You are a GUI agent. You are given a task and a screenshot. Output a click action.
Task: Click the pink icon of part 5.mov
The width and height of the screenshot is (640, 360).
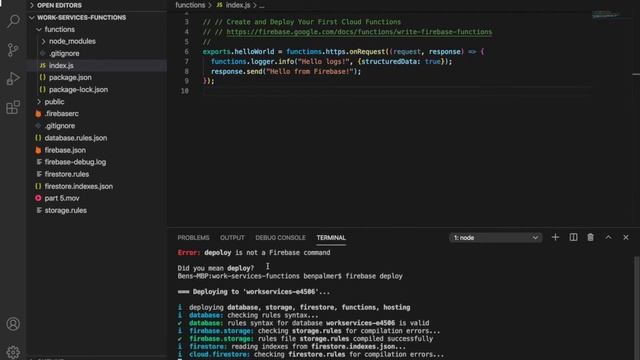pos(38,198)
